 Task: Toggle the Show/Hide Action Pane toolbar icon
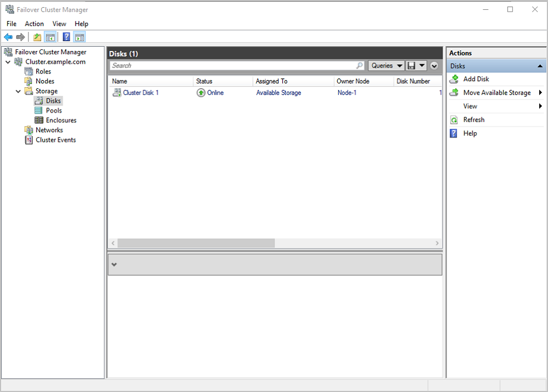(79, 37)
